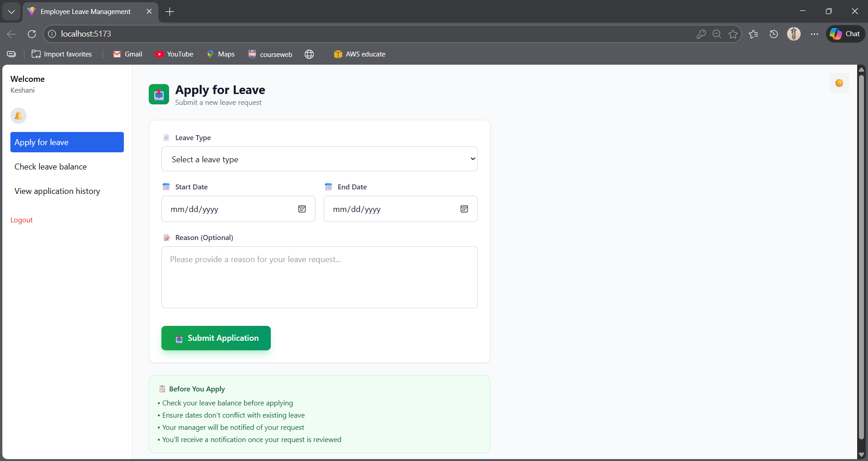
Task: Click inside the leave reason text area
Action: (x=319, y=277)
